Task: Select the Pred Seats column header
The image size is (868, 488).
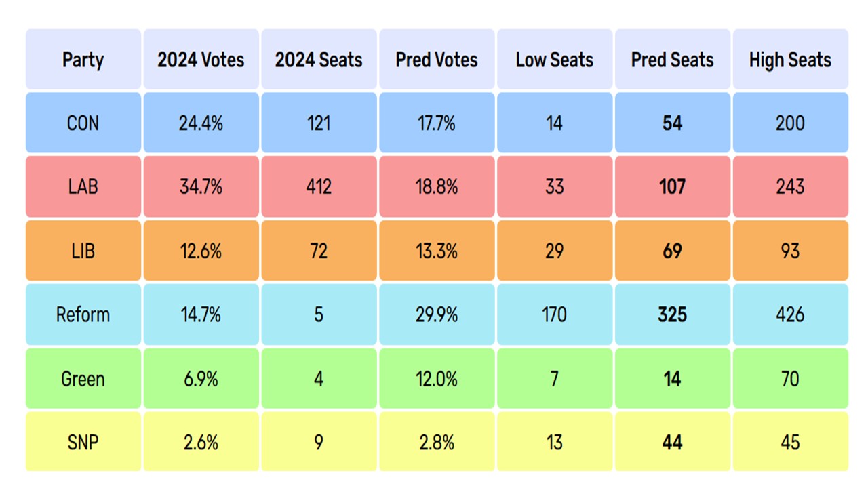Action: click(672, 60)
